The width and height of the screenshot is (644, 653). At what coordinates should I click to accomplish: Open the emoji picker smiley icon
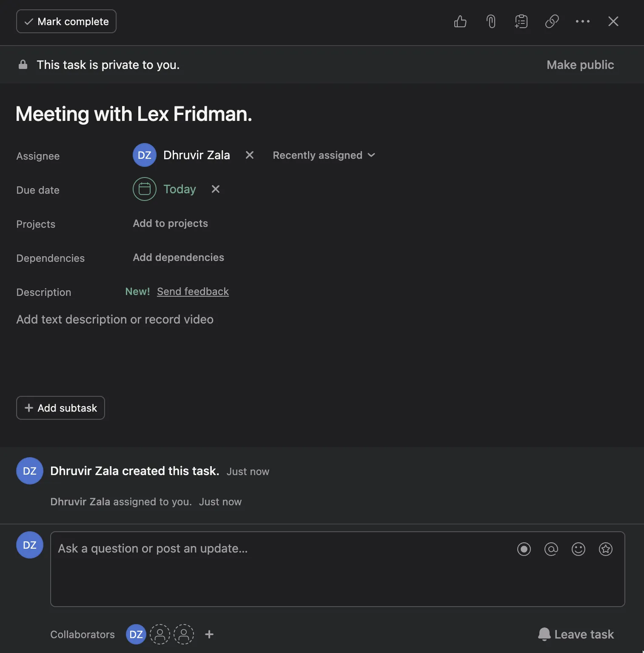578,549
